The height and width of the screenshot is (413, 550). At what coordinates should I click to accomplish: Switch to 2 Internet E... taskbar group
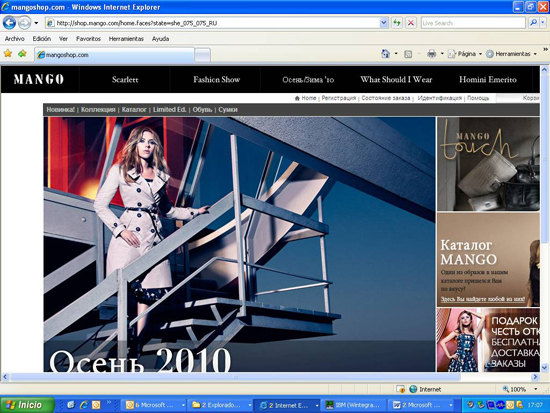point(287,405)
